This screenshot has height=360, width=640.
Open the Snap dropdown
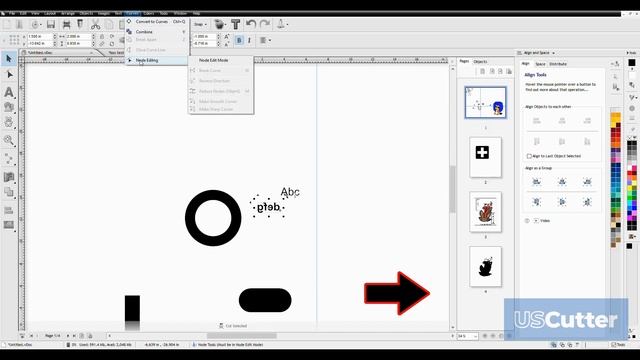coord(200,24)
